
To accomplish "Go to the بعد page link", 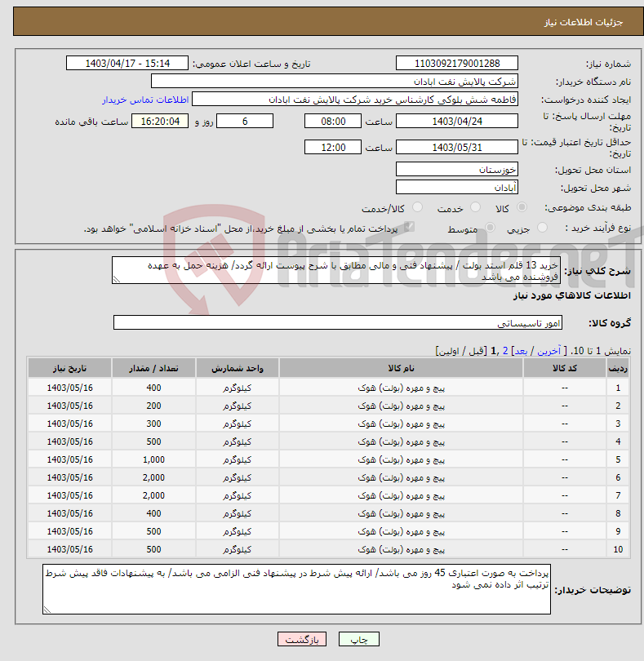I will coord(521,351).
